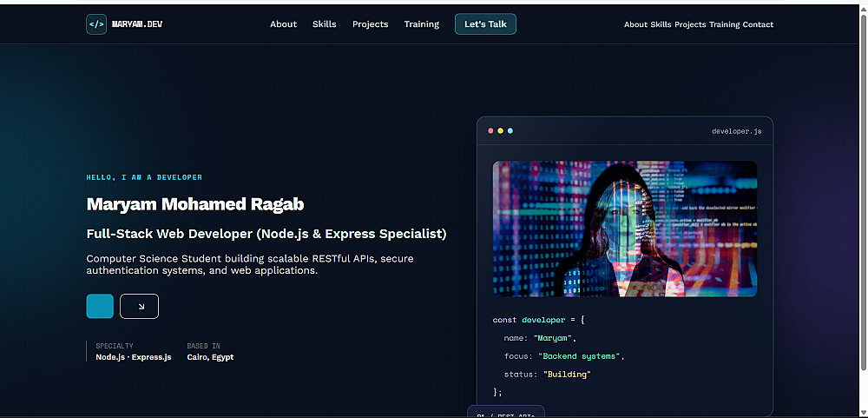
Task: Click the Let's Talk button
Action: 485,24
